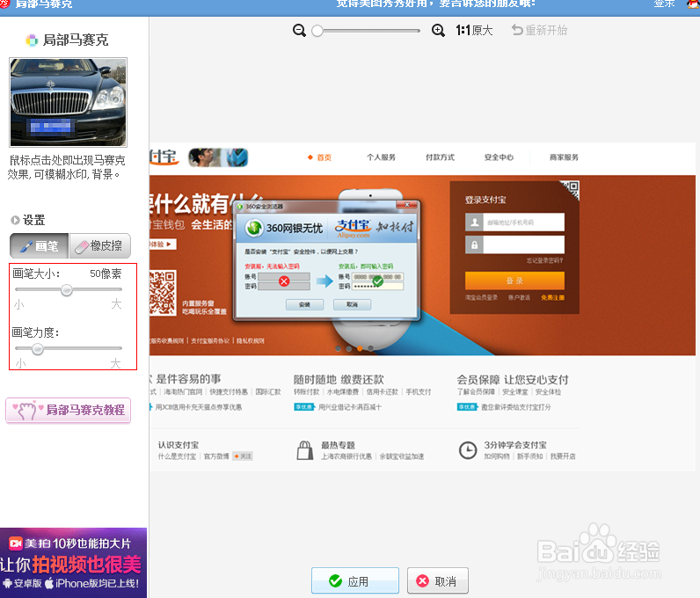Click the zoom out magnifier icon

tap(299, 31)
